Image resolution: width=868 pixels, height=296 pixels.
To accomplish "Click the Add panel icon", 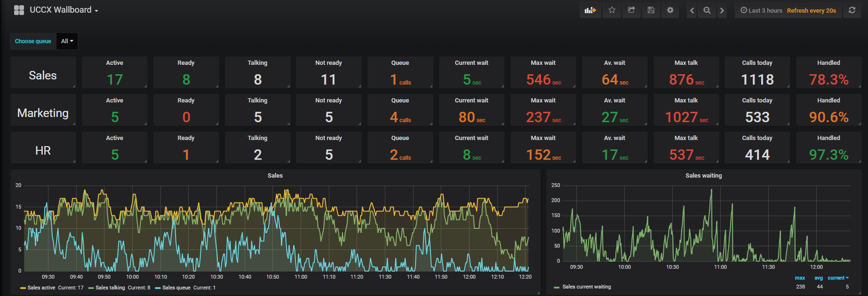I will tap(590, 10).
